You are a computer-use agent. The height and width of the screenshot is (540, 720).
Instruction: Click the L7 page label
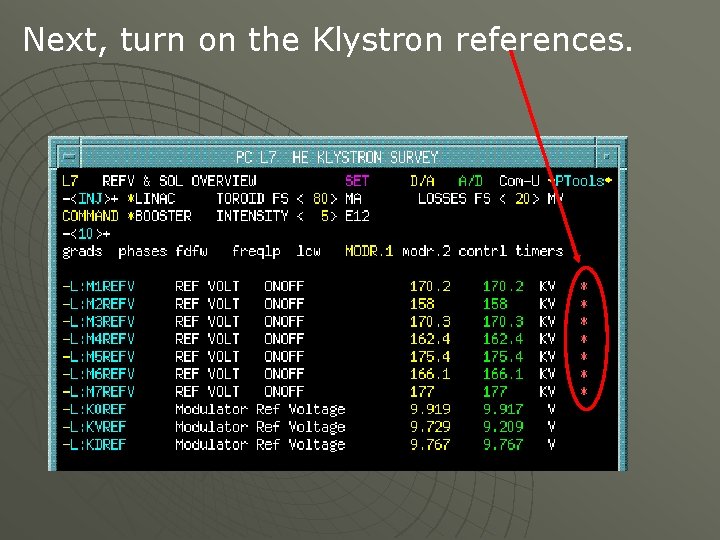pos(70,181)
